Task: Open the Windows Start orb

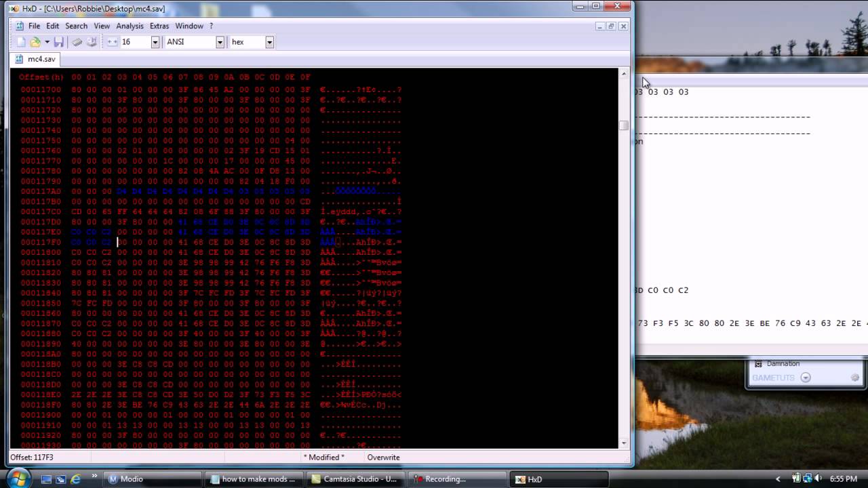Action: coord(18,478)
